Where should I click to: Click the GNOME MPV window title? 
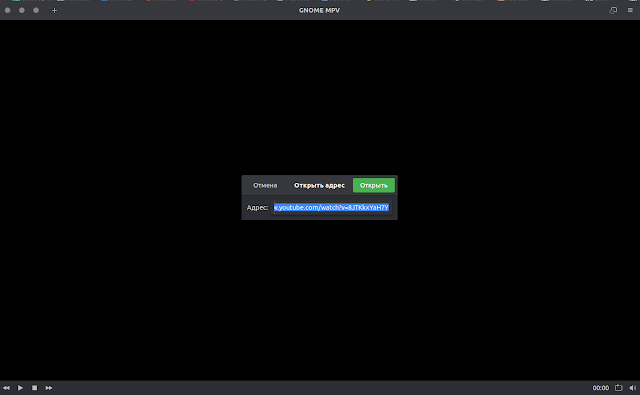[x=319, y=10]
